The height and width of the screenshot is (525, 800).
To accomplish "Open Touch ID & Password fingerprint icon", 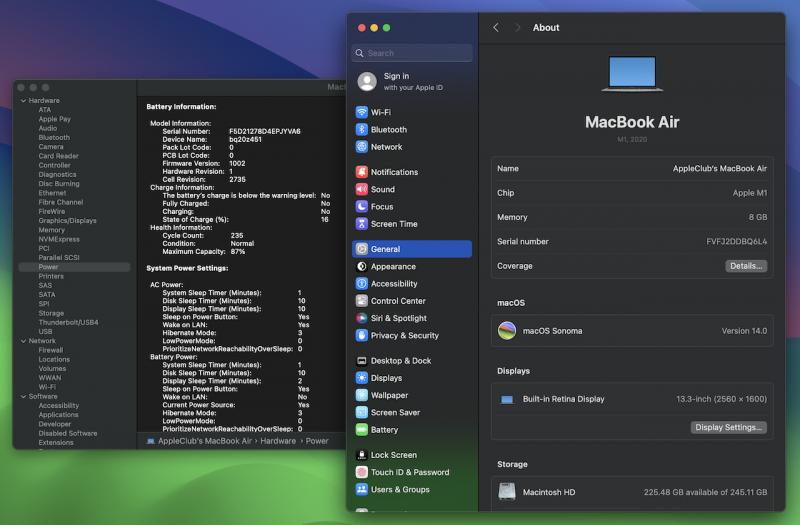I will click(x=361, y=472).
